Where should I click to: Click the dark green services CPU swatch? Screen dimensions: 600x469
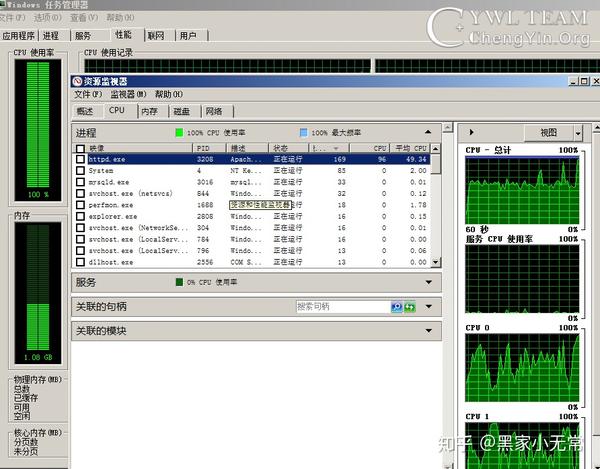click(x=179, y=282)
